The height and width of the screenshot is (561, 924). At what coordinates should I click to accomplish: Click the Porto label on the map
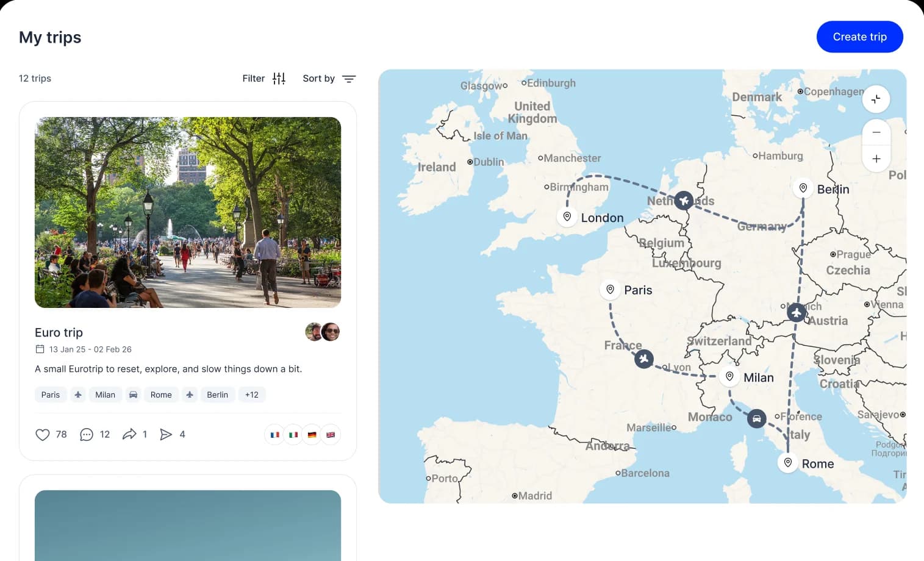tap(445, 479)
